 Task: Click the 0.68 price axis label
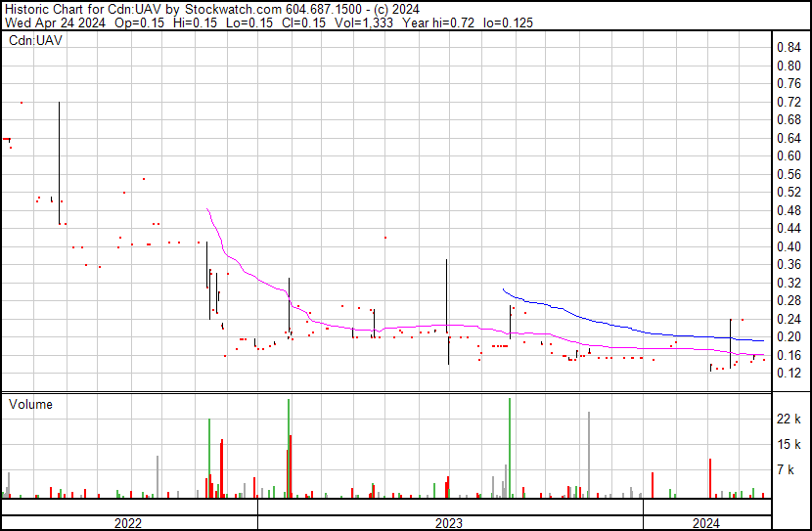tap(789, 120)
